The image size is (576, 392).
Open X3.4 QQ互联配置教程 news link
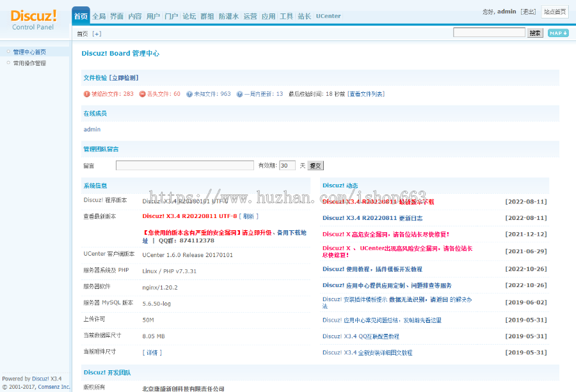[361, 336]
